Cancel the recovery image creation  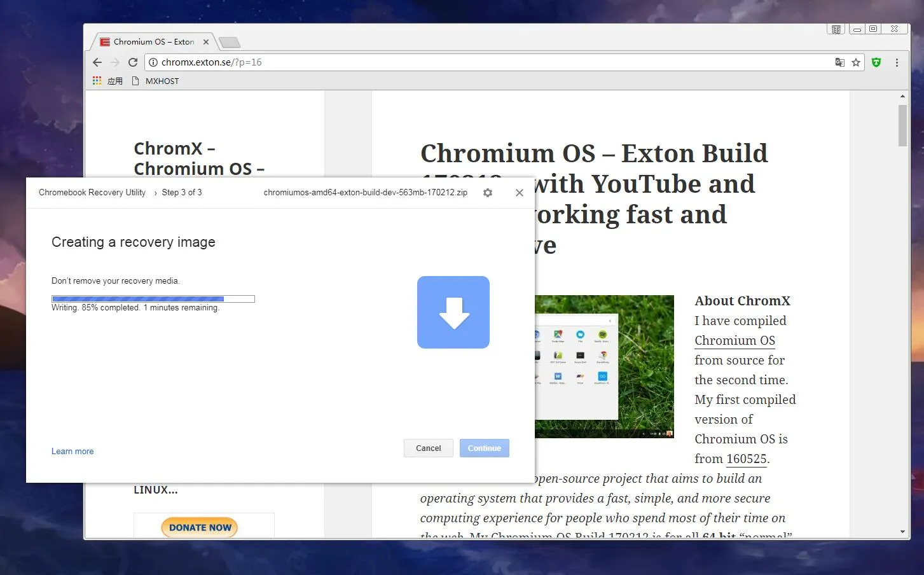click(x=428, y=448)
